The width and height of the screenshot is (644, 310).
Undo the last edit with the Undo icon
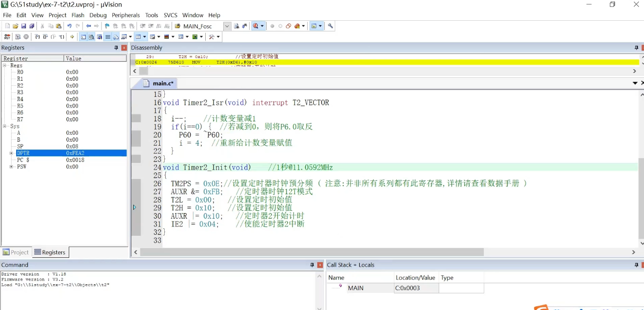click(69, 26)
